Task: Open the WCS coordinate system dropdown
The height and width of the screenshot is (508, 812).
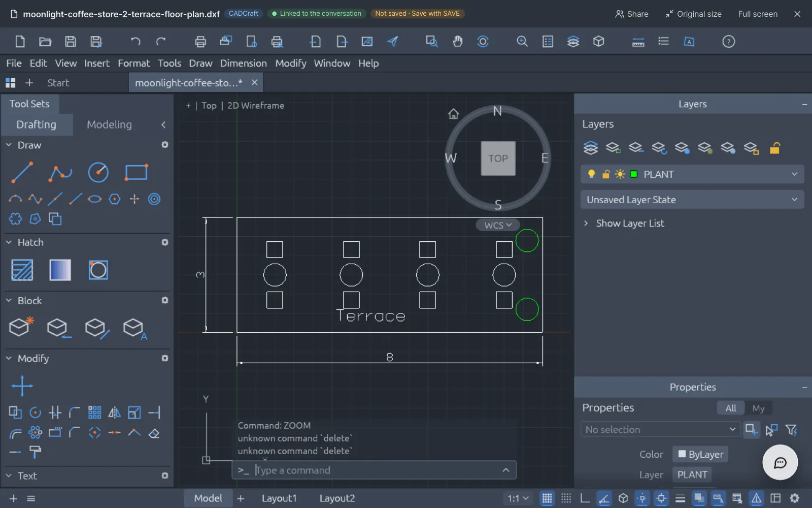Action: click(498, 225)
